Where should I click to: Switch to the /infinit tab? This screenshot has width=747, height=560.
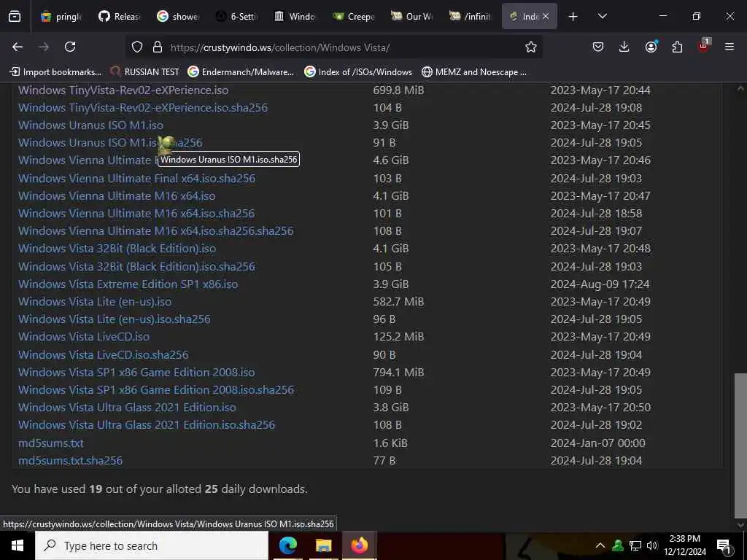(471, 17)
